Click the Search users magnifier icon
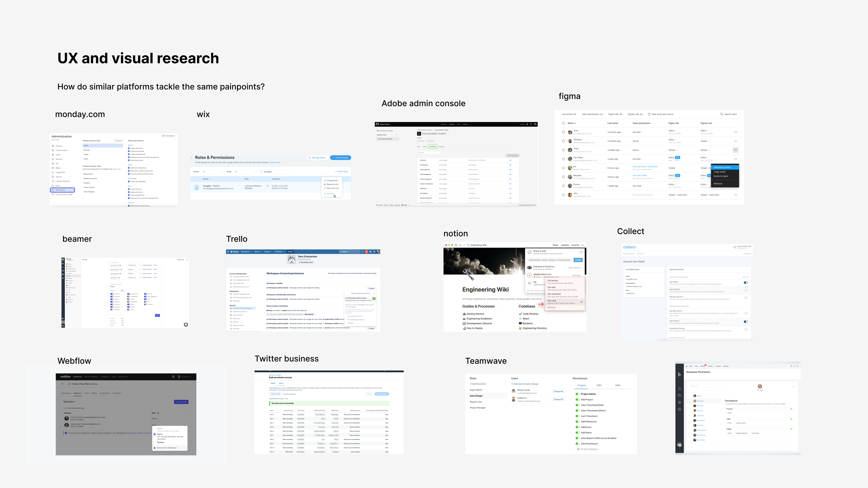Image resolution: width=868 pixels, height=488 pixels. click(722, 114)
